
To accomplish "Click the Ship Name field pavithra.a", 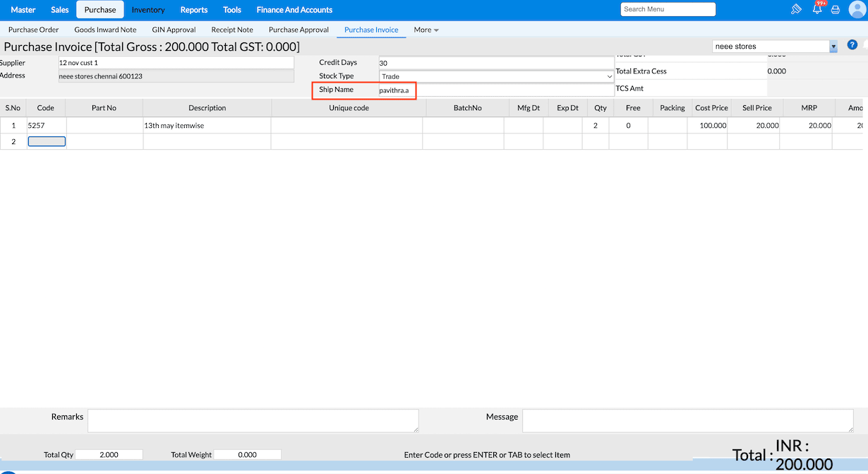I will (497, 90).
